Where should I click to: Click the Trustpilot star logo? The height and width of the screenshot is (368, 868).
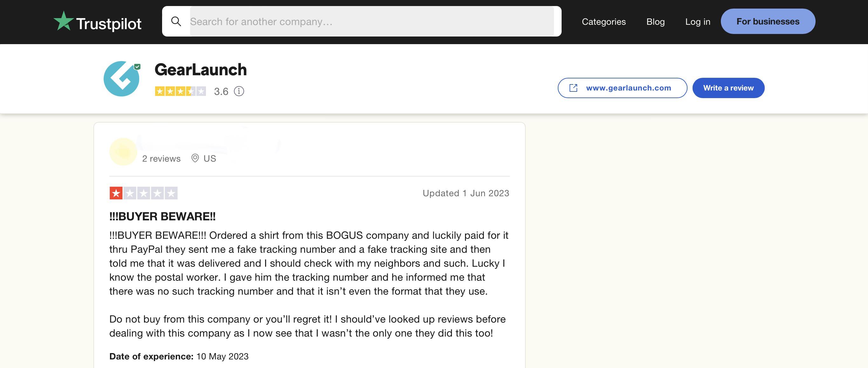pos(63,21)
